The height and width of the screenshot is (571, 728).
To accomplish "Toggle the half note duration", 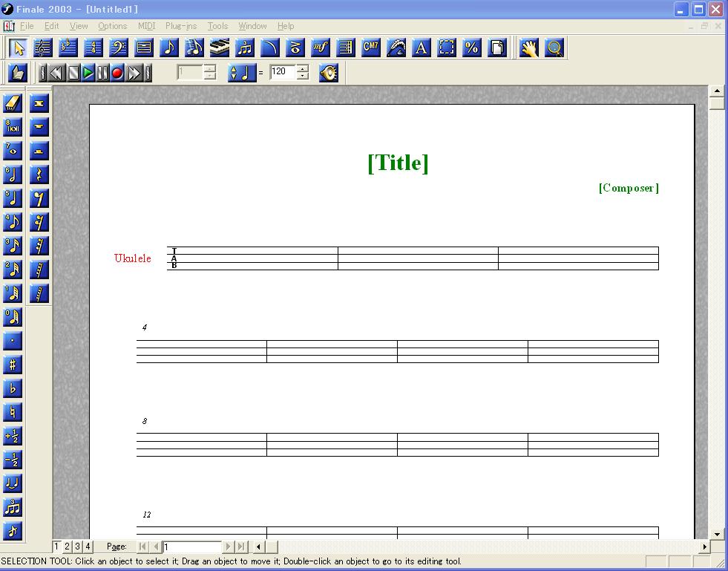I will tap(13, 174).
